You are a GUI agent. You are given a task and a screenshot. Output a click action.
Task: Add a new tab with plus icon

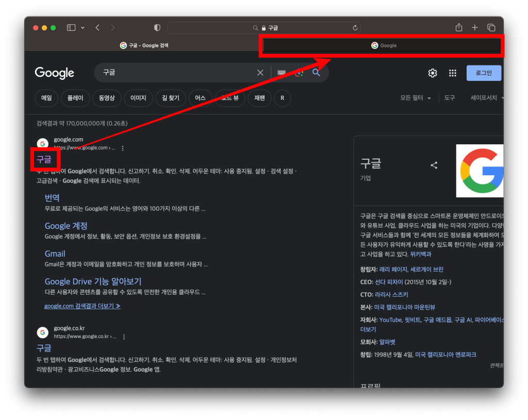(x=475, y=28)
